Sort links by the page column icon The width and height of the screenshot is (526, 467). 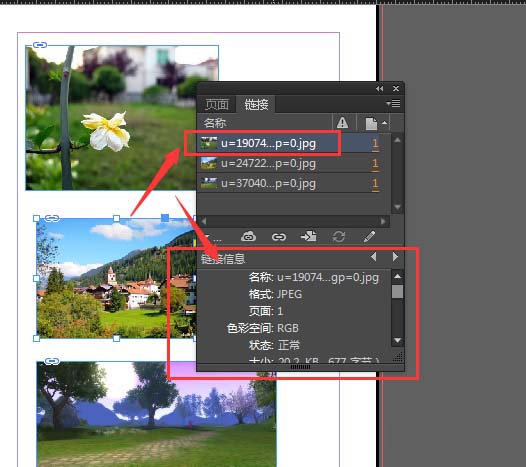(x=371, y=123)
